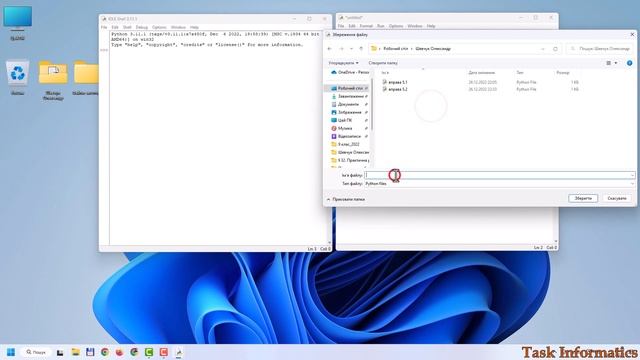
Task: Open Help menu in IDLE Shell window
Action: pos(194,27)
